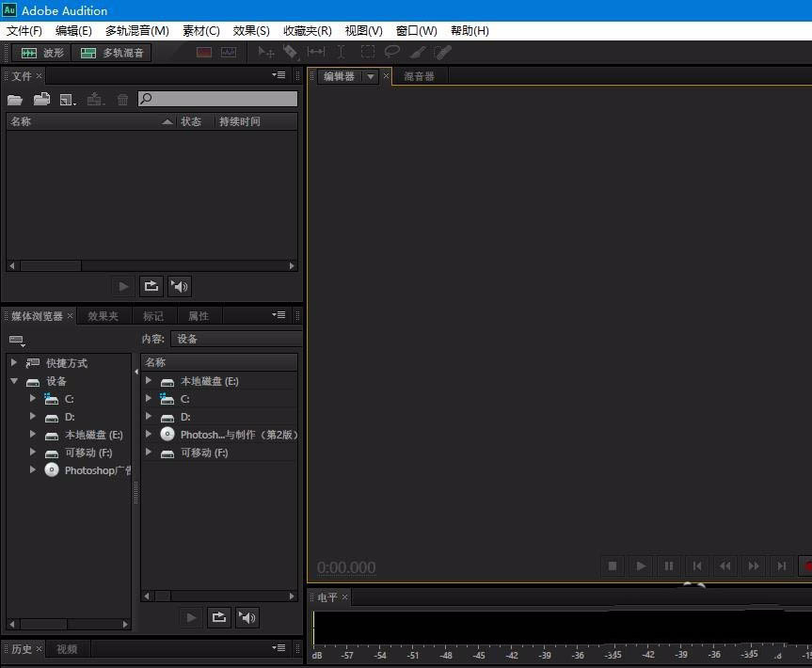The image size is (812, 668).
Task: Click New File icon in Files panel
Action: coord(68,100)
